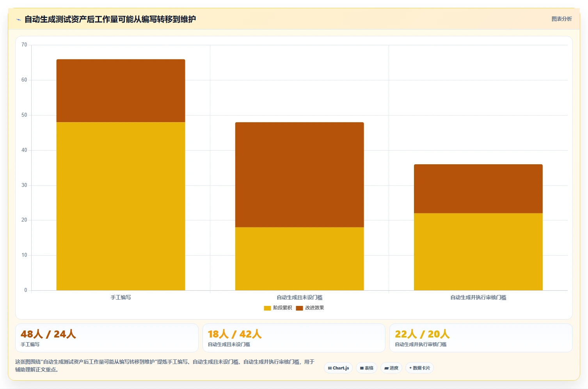
Task: Click the yellow segment of 手工编写 bar
Action: (121, 206)
